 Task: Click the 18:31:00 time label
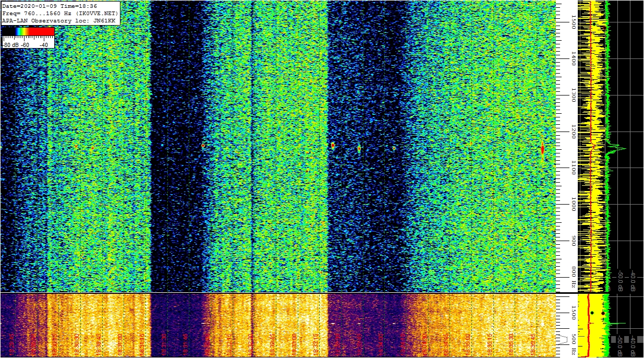click(120, 344)
